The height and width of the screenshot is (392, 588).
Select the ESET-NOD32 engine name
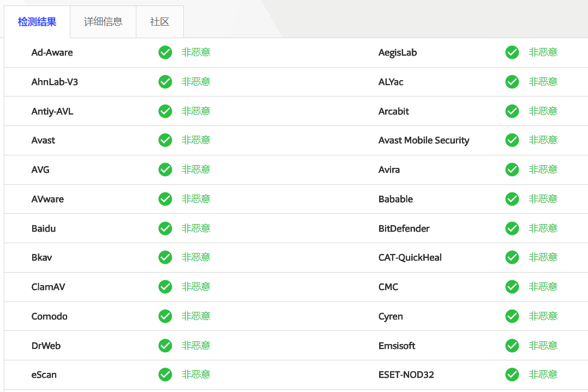(x=406, y=375)
